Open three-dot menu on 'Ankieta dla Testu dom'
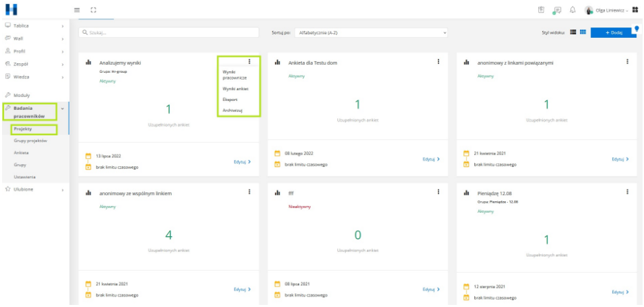 point(438,62)
